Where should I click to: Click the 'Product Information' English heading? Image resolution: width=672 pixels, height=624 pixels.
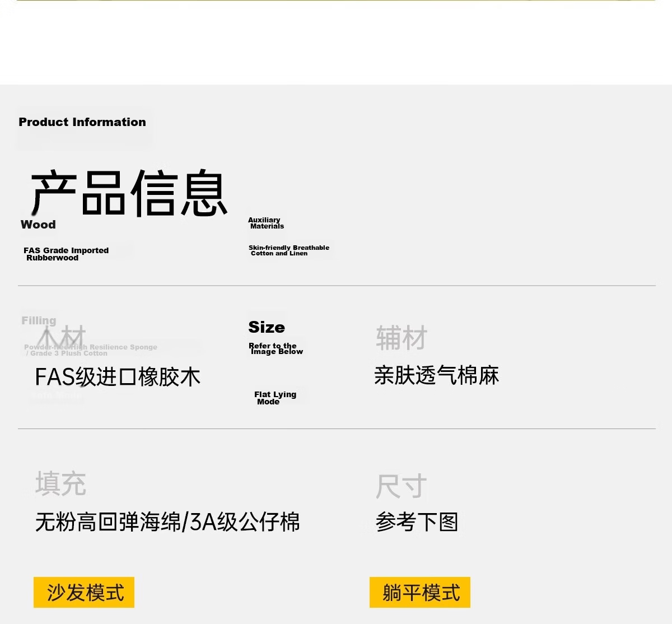click(x=82, y=122)
